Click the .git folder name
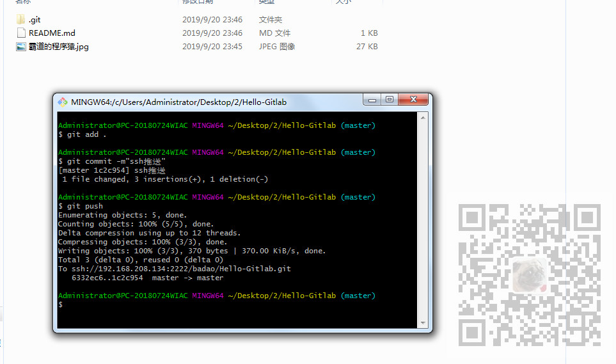616x364 pixels. tap(35, 20)
